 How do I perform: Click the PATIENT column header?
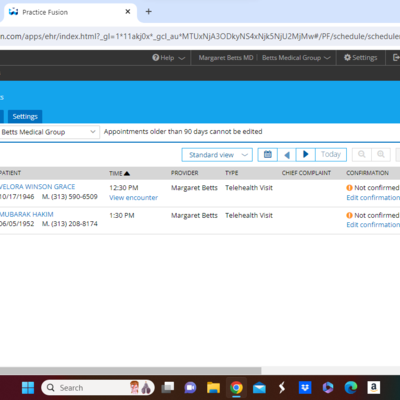point(10,173)
